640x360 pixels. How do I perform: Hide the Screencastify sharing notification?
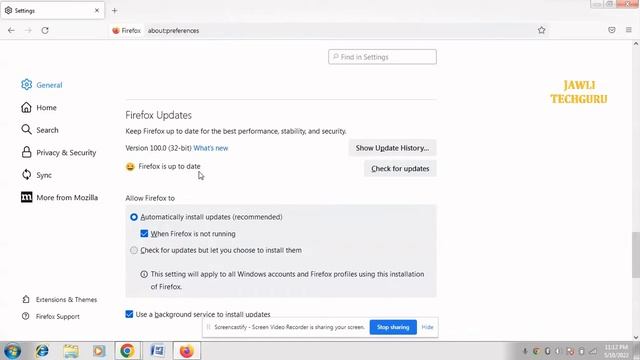tap(427, 327)
